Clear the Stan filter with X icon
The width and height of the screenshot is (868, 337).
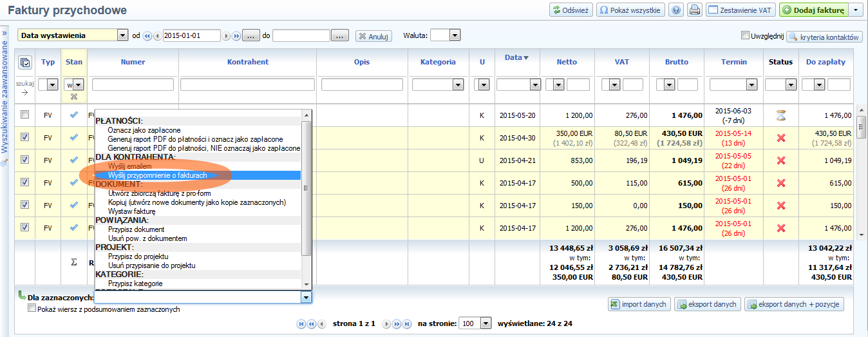(74, 97)
